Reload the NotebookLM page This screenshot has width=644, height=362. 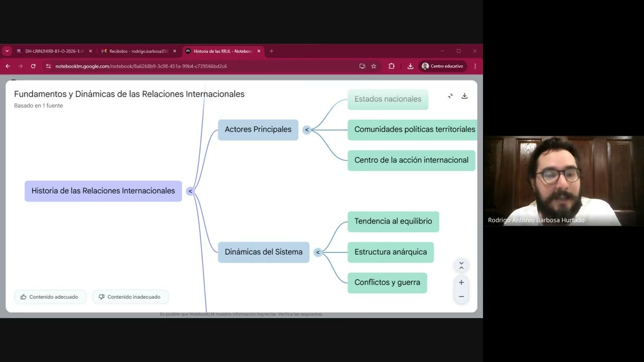33,66
